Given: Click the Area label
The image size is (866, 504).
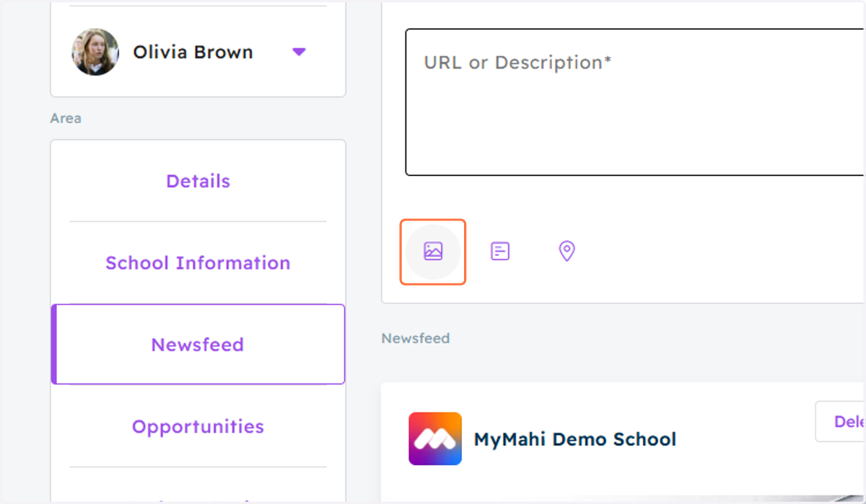Looking at the screenshot, I should tap(66, 118).
